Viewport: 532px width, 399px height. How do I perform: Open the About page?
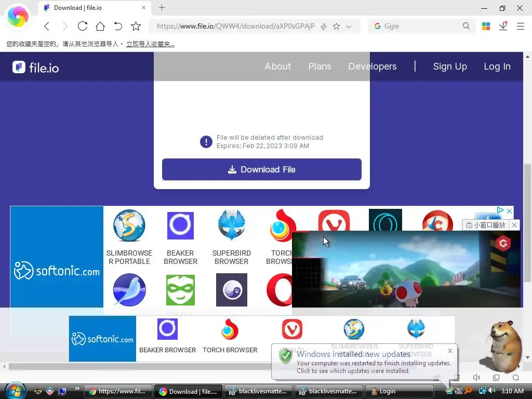(x=278, y=66)
